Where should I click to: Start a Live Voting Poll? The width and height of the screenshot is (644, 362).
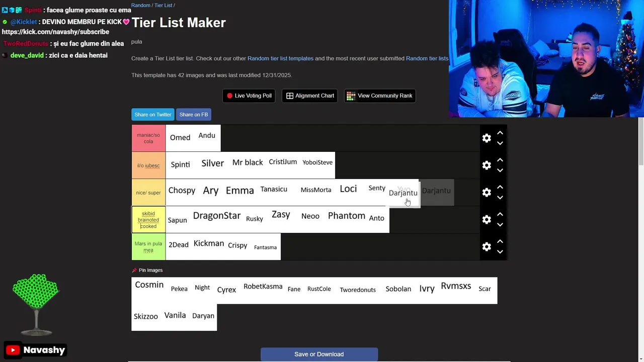pyautogui.click(x=249, y=96)
